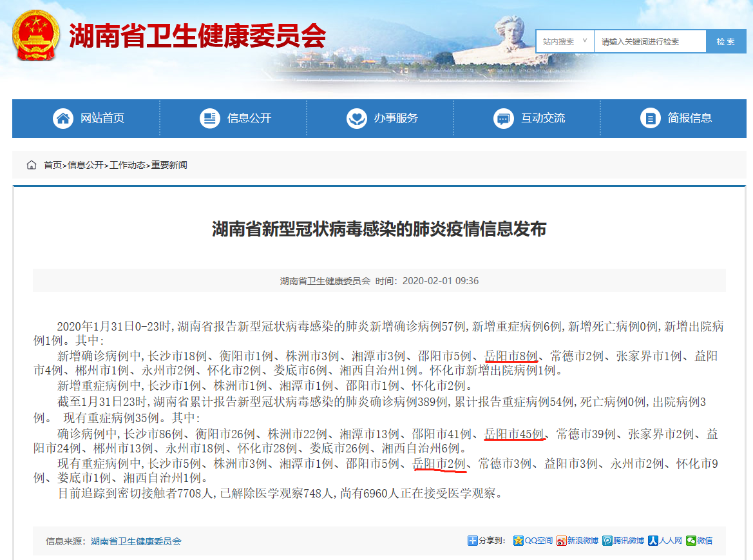Click the national emblem logo in header
The image size is (753, 560).
point(35,36)
